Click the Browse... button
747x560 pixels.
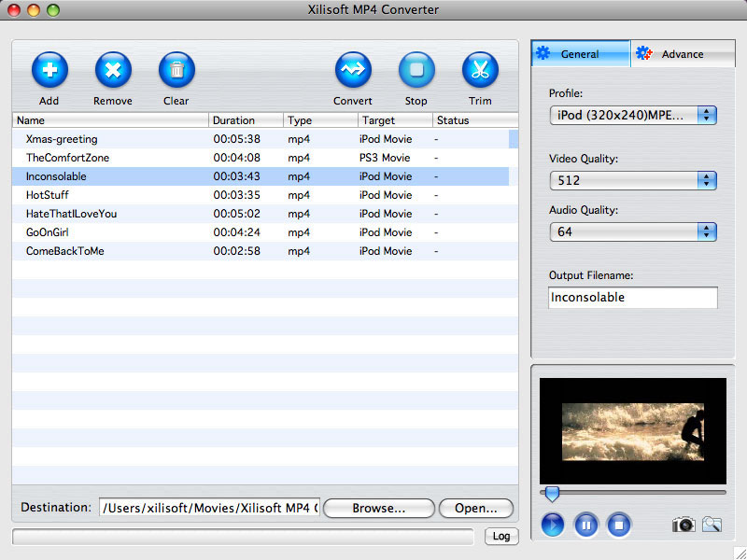click(379, 508)
